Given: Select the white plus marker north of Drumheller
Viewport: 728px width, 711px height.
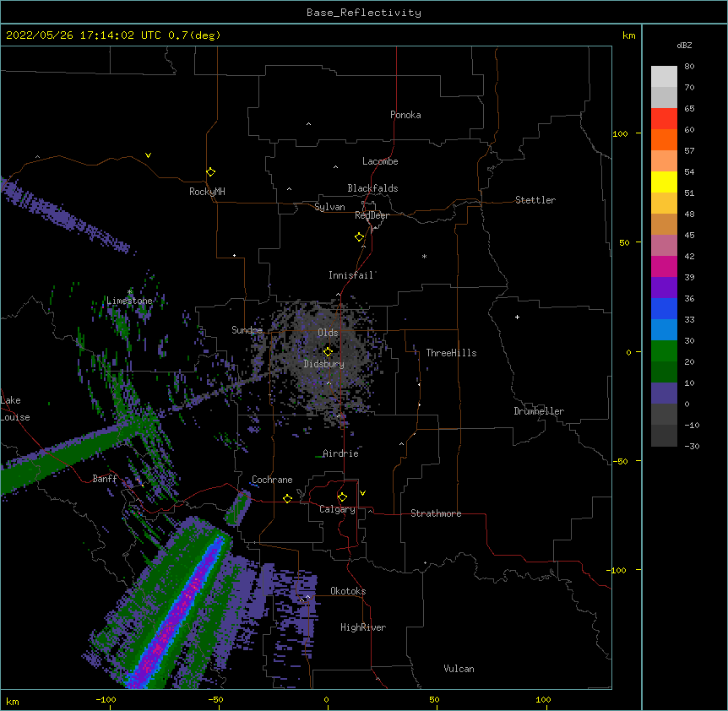Looking at the screenshot, I should point(517,317).
